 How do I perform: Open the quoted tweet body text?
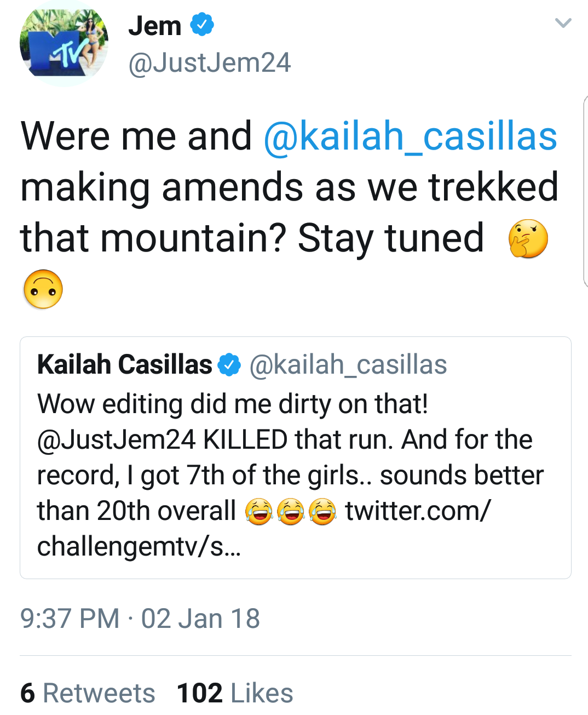click(x=290, y=475)
